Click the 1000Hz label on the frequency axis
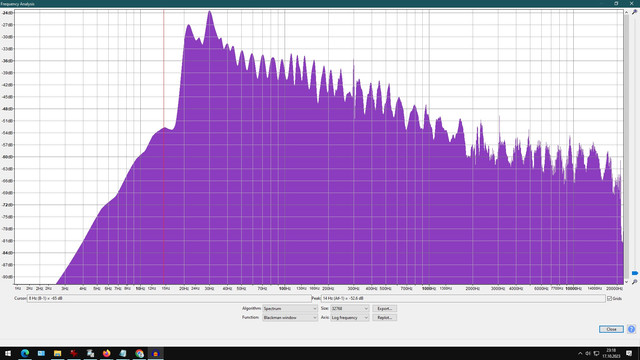The image size is (640, 360). pos(429,289)
